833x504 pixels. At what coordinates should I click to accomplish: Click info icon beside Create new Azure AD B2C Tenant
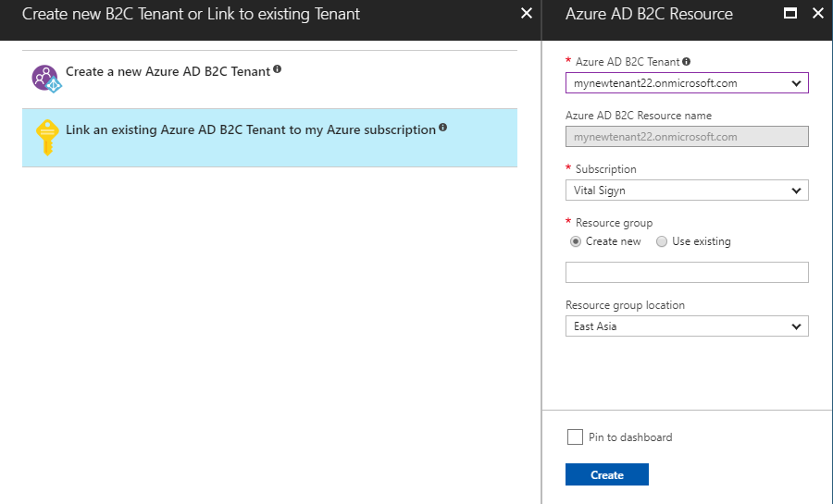(278, 69)
